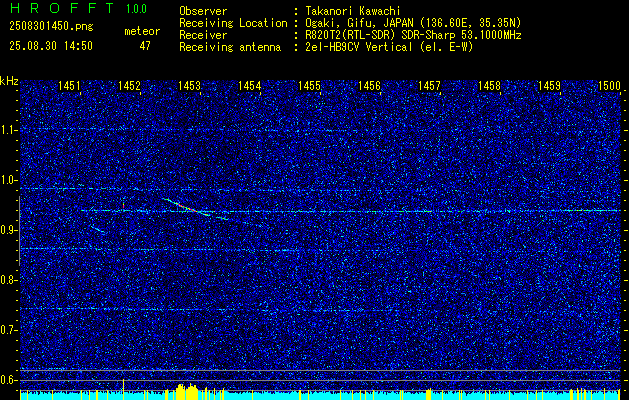Click the yellow signal peak cluster below 1453
Screen dimensions: 629x400
pyautogui.click(x=187, y=391)
